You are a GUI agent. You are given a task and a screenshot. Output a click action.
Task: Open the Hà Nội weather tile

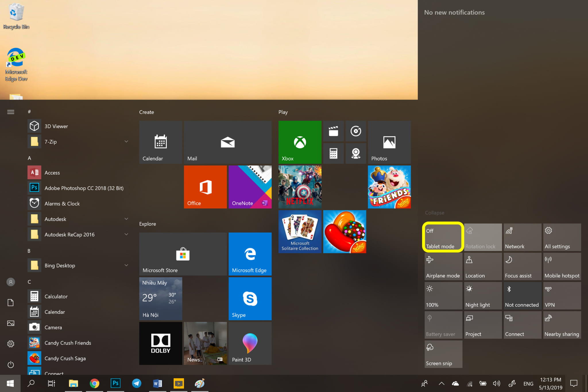coord(160,299)
